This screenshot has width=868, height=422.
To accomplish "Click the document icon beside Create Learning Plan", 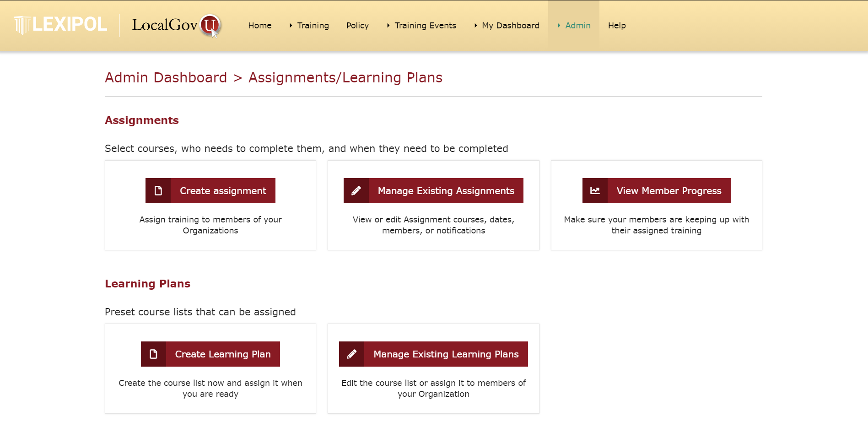I will 153,354.
